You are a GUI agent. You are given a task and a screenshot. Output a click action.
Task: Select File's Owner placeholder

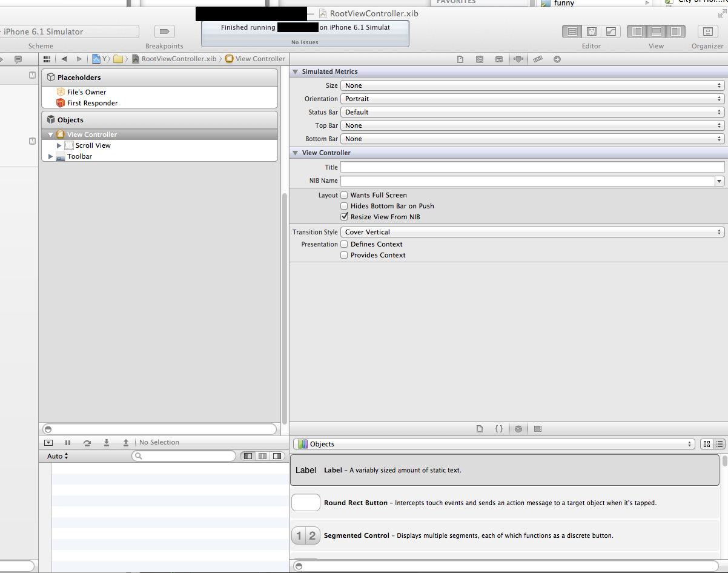click(86, 92)
